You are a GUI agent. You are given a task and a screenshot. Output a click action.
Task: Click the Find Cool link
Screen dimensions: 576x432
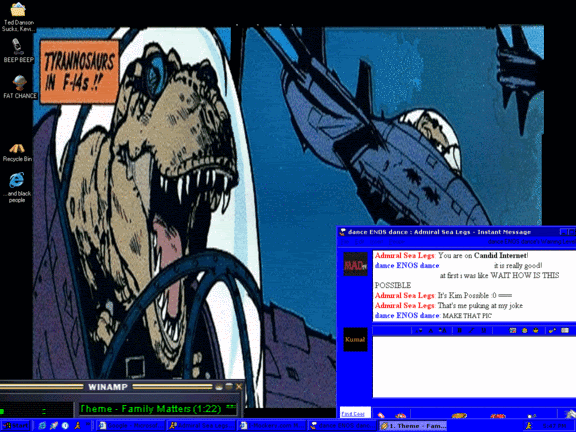click(353, 414)
